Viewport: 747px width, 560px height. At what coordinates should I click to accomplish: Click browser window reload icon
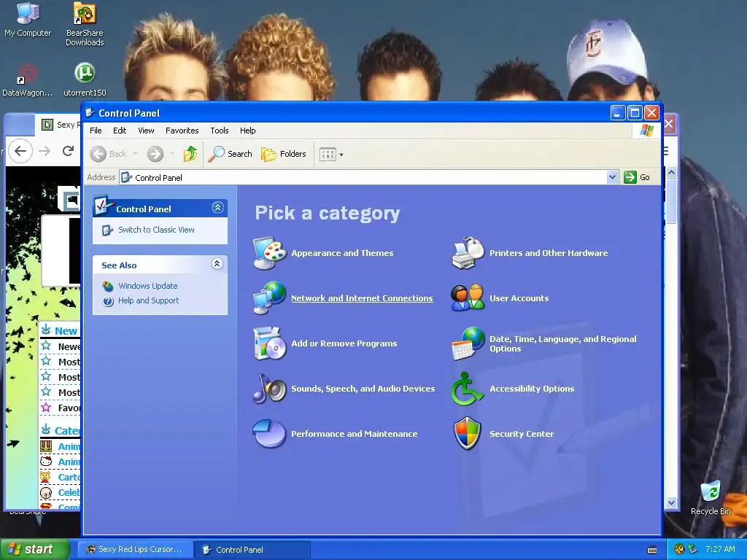(68, 151)
